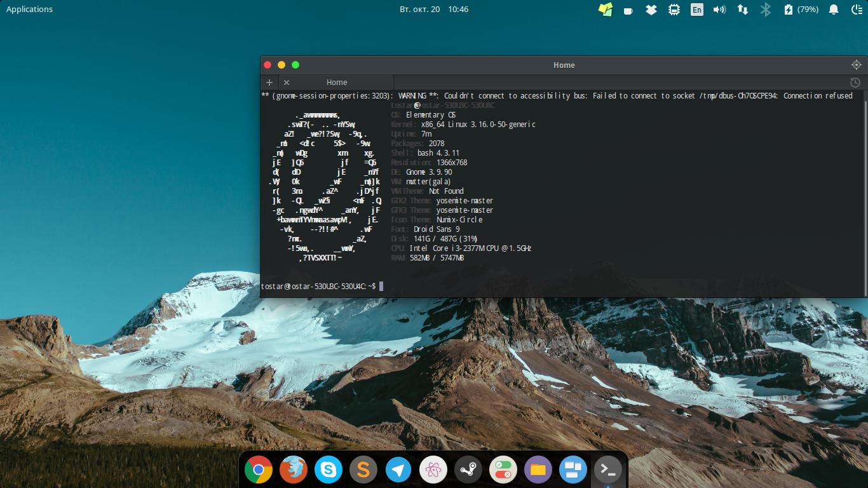Open the En keyboard layout indicator
Screen dimensions: 868x488
pyautogui.click(x=697, y=10)
